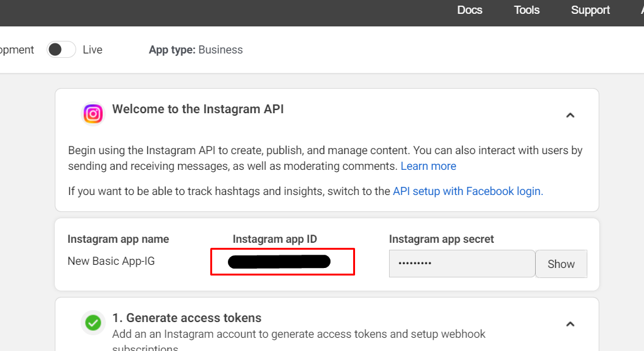Click the 'Welcome to the Instagram API' heading
This screenshot has width=644, height=351.
point(198,109)
